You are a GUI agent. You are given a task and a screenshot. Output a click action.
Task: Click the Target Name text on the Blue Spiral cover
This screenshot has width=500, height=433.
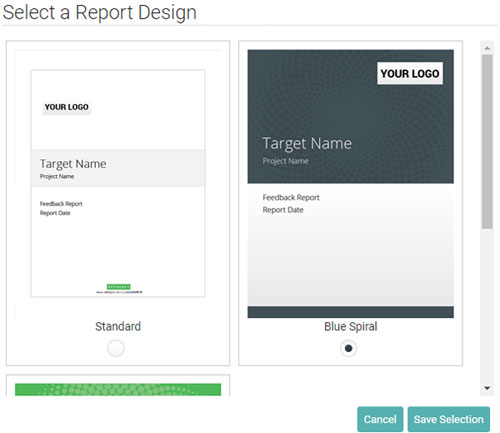(x=307, y=144)
